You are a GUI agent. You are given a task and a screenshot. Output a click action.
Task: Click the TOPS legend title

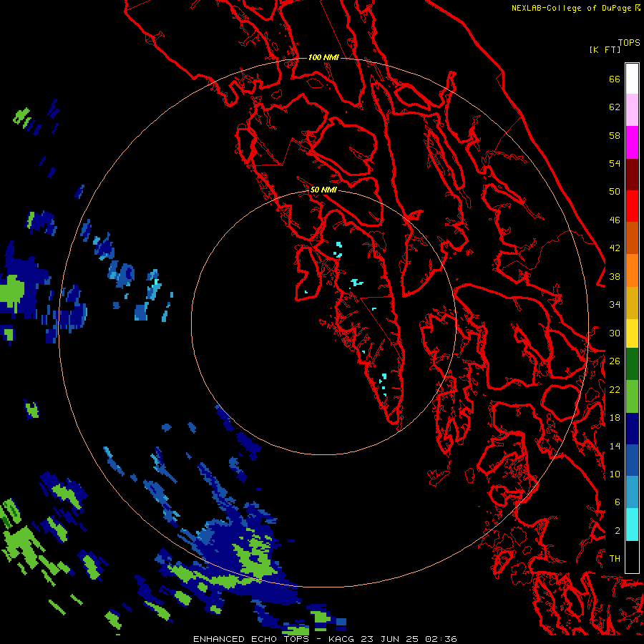click(629, 43)
